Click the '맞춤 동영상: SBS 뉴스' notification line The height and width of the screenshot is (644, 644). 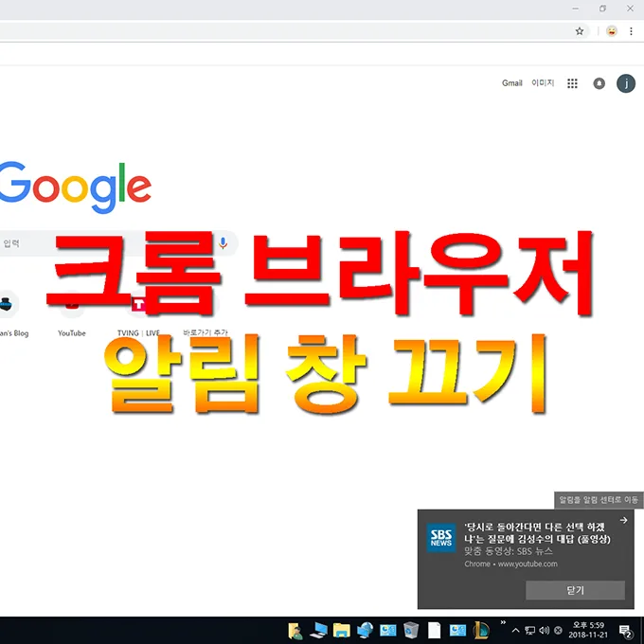tap(509, 551)
